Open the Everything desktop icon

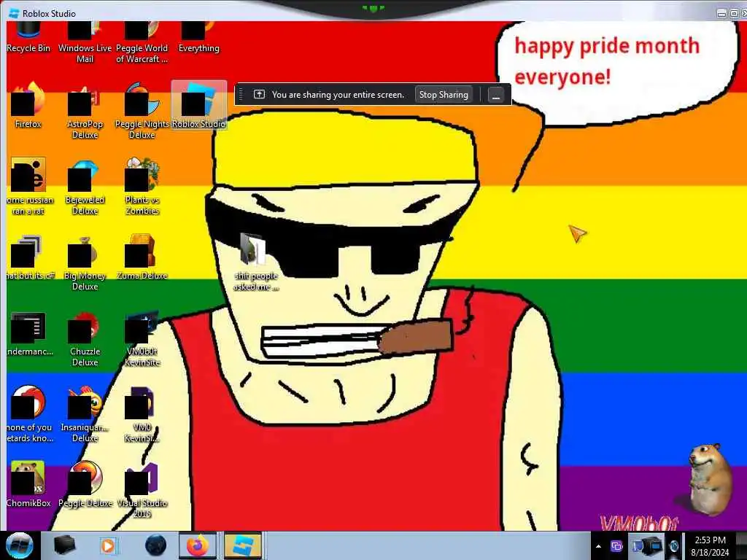point(198,37)
